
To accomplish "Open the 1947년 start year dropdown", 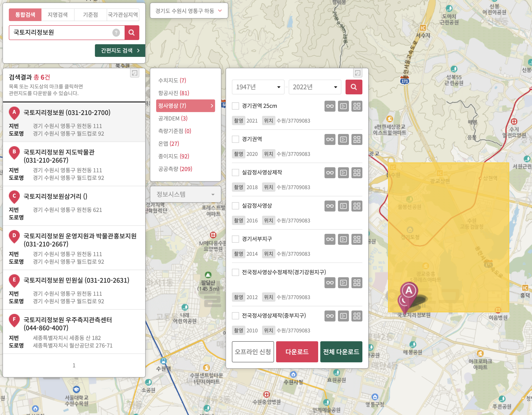I will pyautogui.click(x=258, y=87).
